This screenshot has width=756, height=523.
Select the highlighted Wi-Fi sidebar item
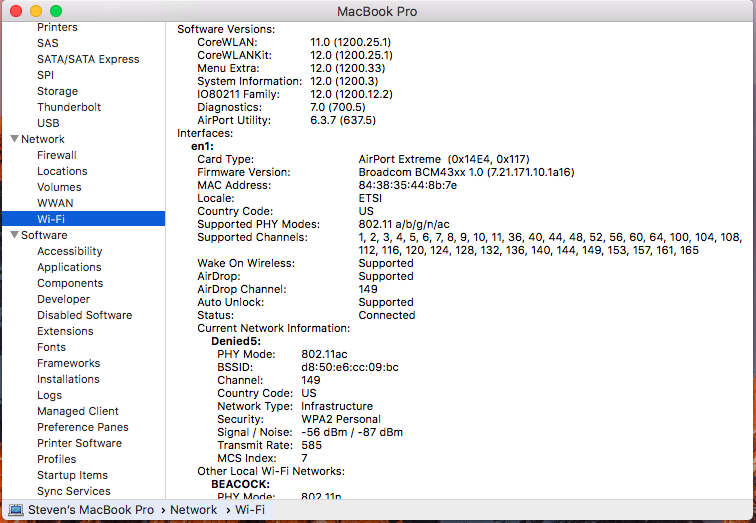pyautogui.click(x=83, y=219)
